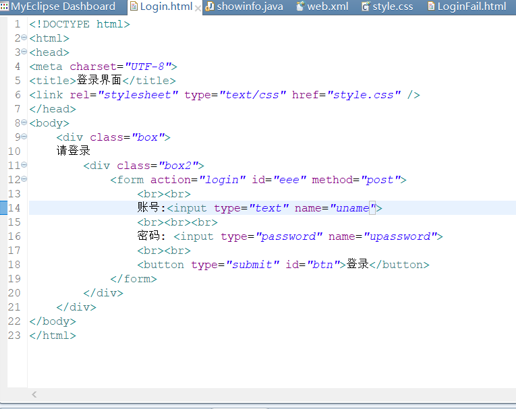Click the web.xml file icon
The image size is (520, 415).
click(x=300, y=6)
